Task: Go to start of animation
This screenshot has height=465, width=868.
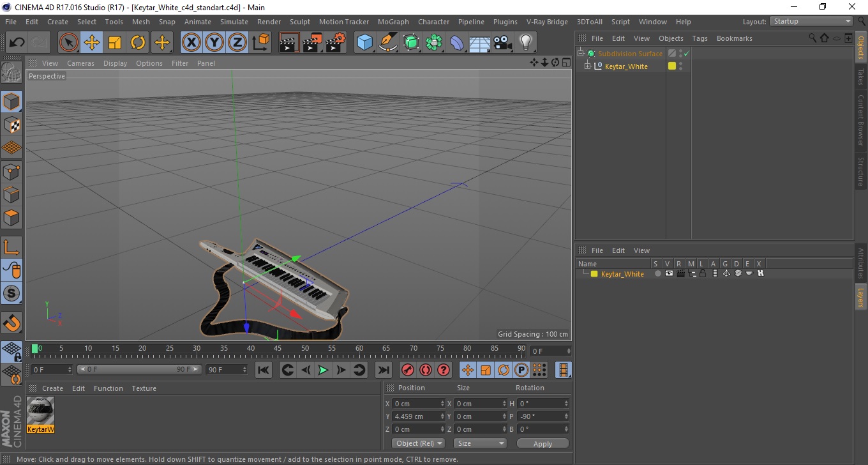Action: [264, 370]
